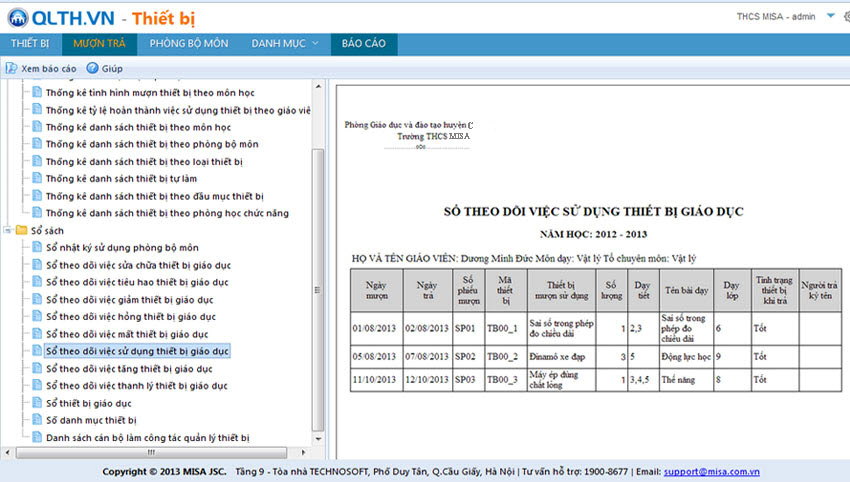The image size is (850, 482).
Task: Click document icon beside Sổ danh mục thiết bị
Action: click(37, 420)
